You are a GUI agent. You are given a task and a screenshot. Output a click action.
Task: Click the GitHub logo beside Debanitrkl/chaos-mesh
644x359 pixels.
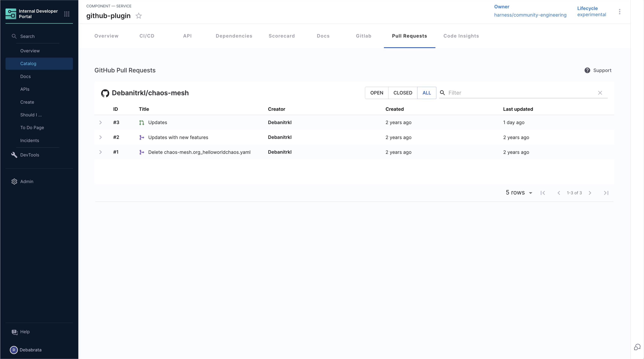click(105, 93)
